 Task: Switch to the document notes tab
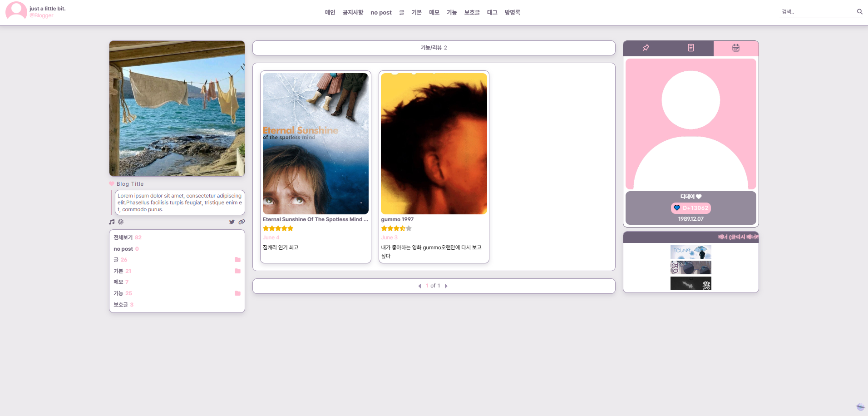(x=691, y=48)
